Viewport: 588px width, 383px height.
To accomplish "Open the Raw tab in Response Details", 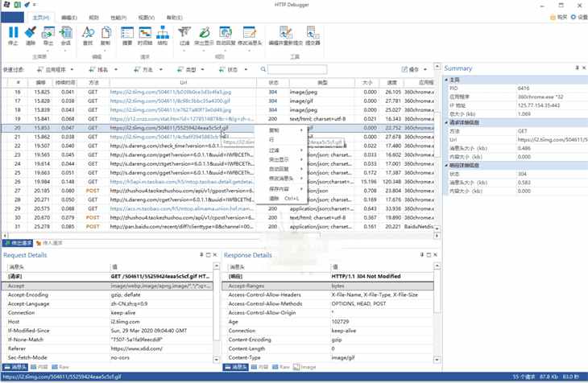I will point(281,367).
